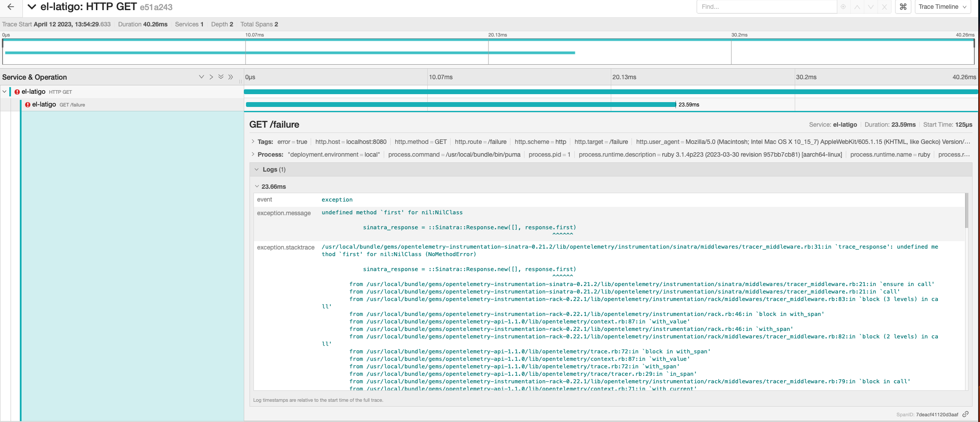
Task: Click the back arrow to exit the trace
Action: pyautogui.click(x=10, y=7)
